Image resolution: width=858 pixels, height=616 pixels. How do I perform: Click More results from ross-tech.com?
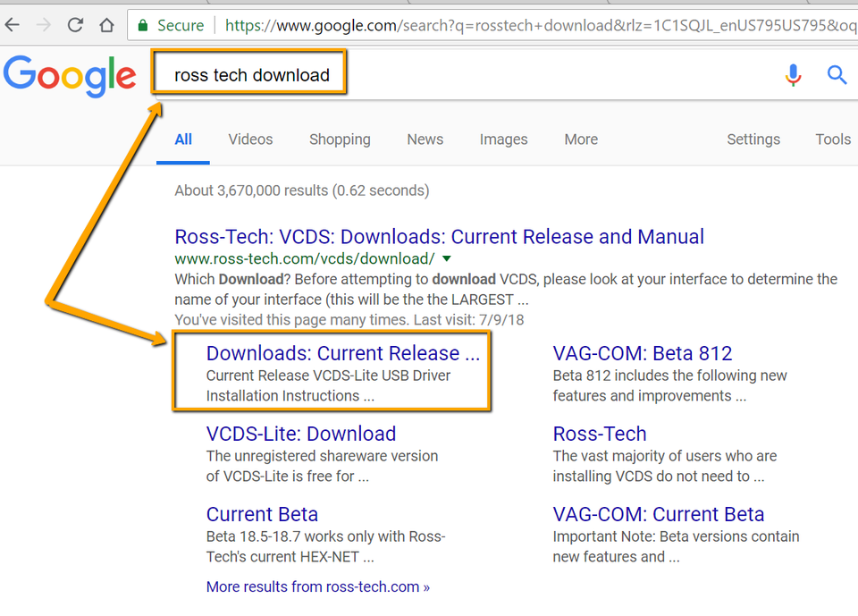point(317,587)
